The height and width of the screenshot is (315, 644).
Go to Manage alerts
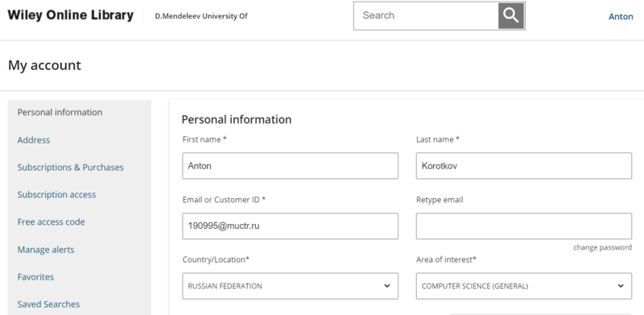pos(46,250)
